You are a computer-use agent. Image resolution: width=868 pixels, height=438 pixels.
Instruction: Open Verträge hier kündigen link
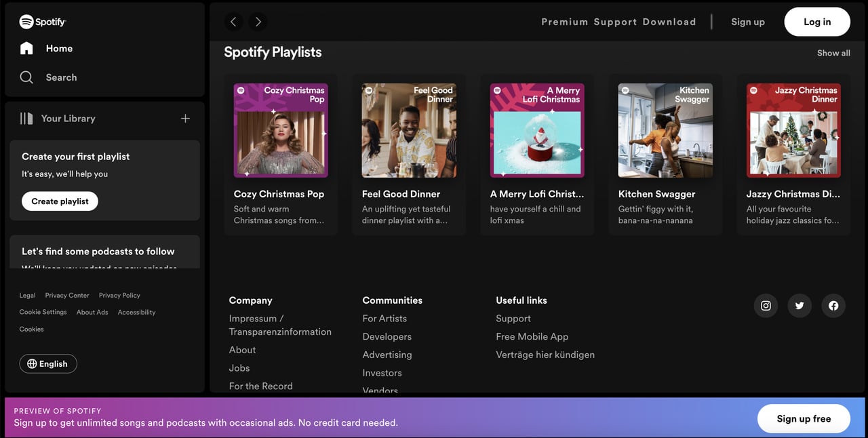tap(545, 355)
